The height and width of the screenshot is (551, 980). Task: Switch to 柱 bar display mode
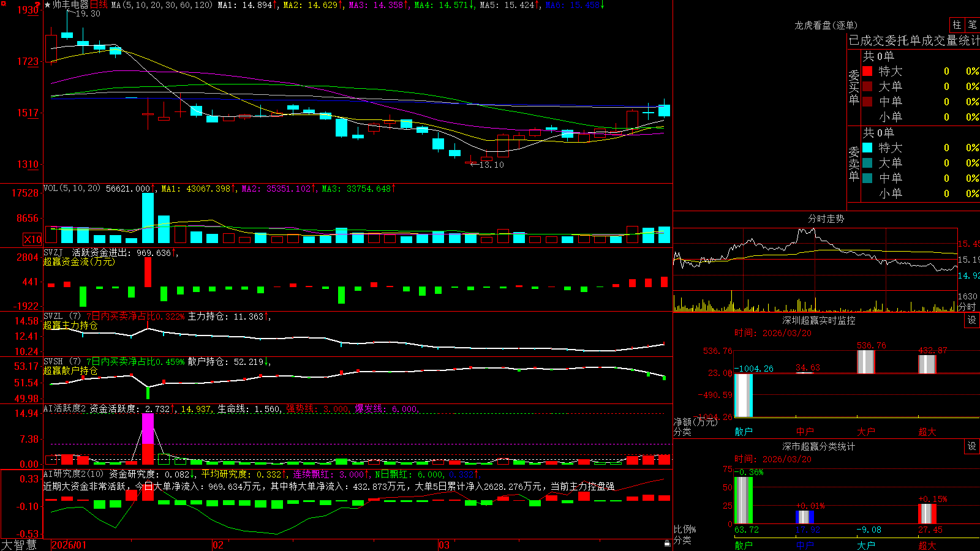tap(957, 24)
